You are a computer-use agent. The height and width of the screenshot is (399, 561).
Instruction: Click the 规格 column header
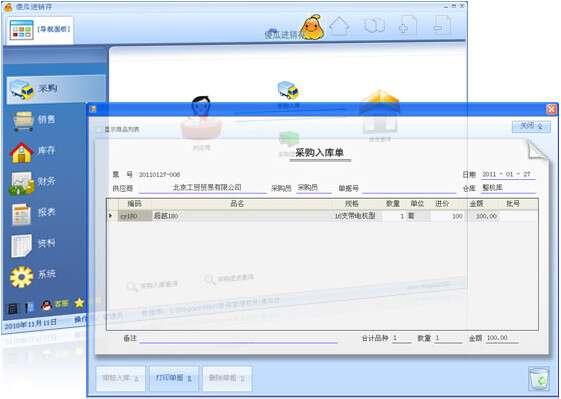[352, 204]
